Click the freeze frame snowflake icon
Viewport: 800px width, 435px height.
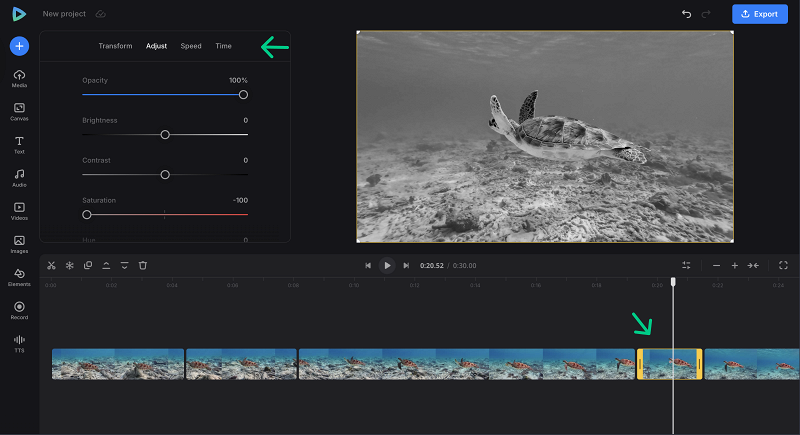pyautogui.click(x=69, y=265)
